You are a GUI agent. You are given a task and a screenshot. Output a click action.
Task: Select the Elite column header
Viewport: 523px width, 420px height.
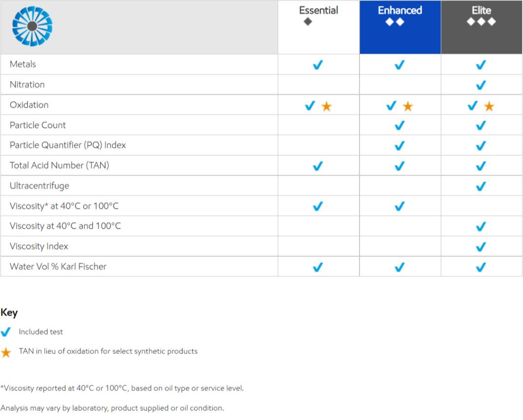(x=481, y=10)
